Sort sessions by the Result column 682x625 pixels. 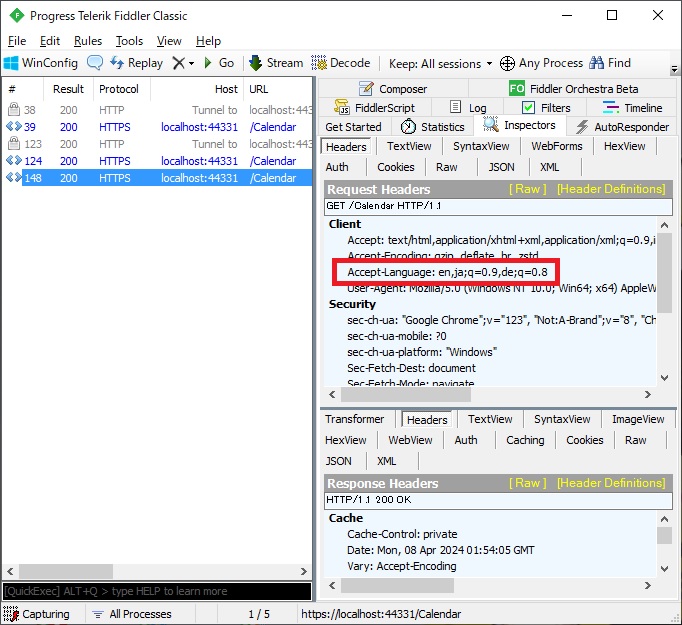pos(68,89)
